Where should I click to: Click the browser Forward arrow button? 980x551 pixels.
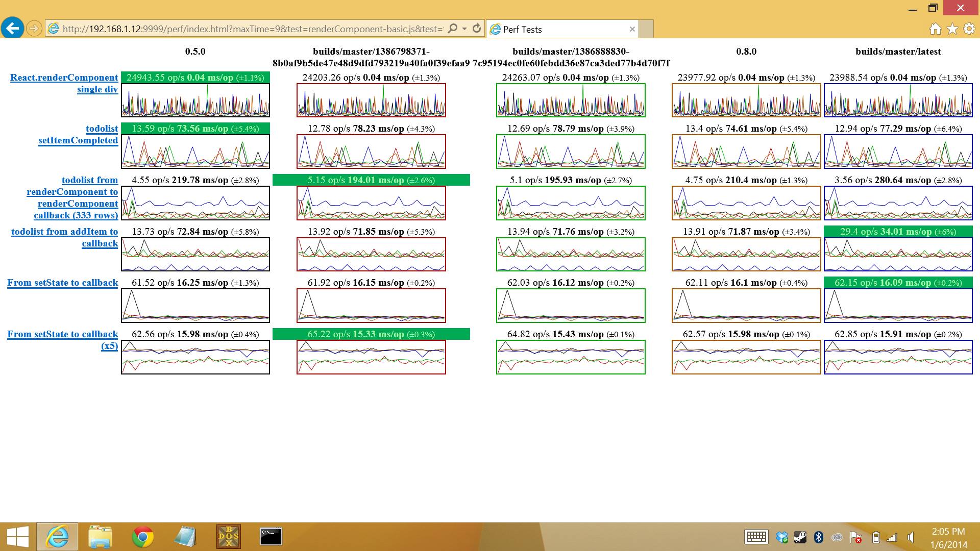[x=34, y=29]
